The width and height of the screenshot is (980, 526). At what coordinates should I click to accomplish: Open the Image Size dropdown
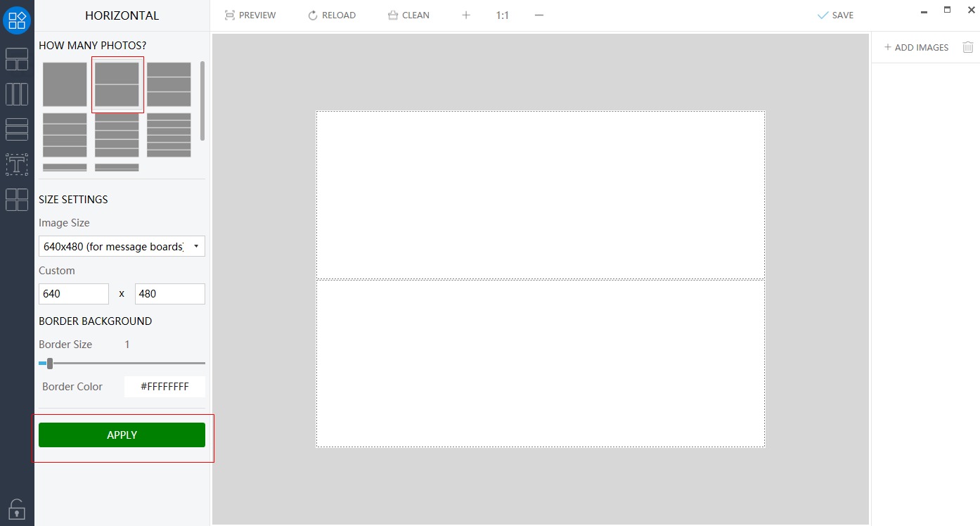[122, 246]
